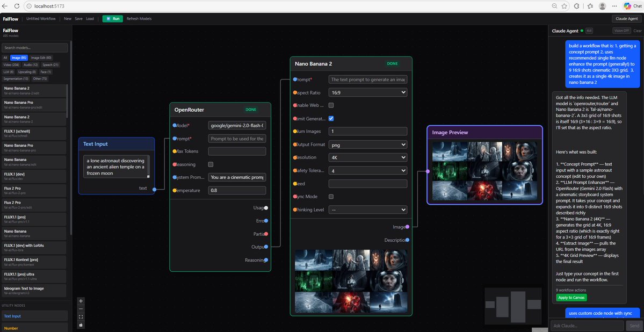This screenshot has width=644, height=332.
Task: Enable the OpenRouter Reasoning checkbox
Action: pyautogui.click(x=211, y=164)
